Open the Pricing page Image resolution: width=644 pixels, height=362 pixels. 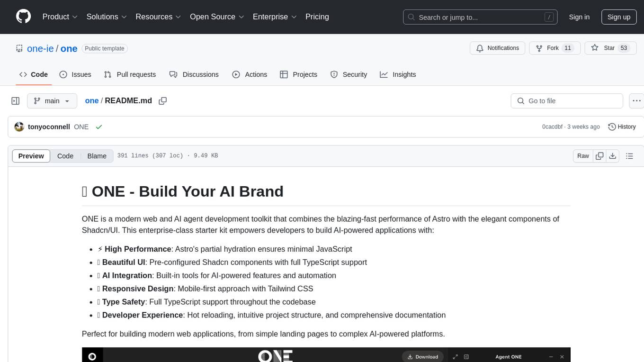point(317,17)
